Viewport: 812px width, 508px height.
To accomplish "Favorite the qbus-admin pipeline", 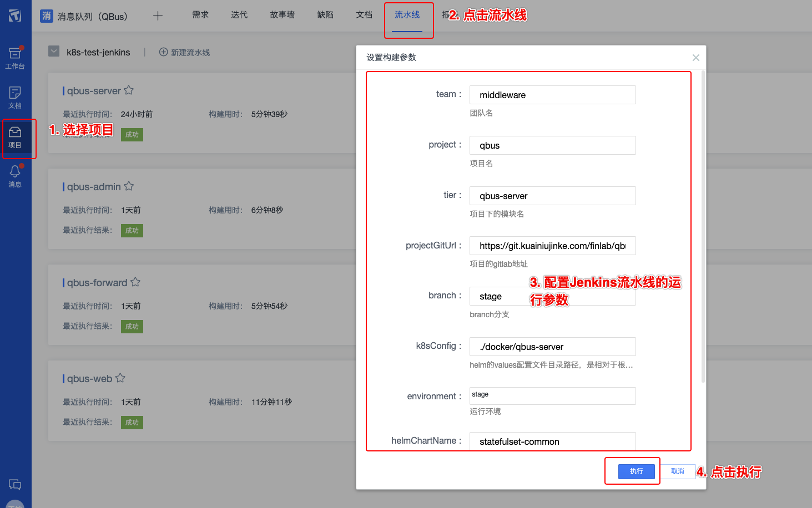I will (x=129, y=185).
